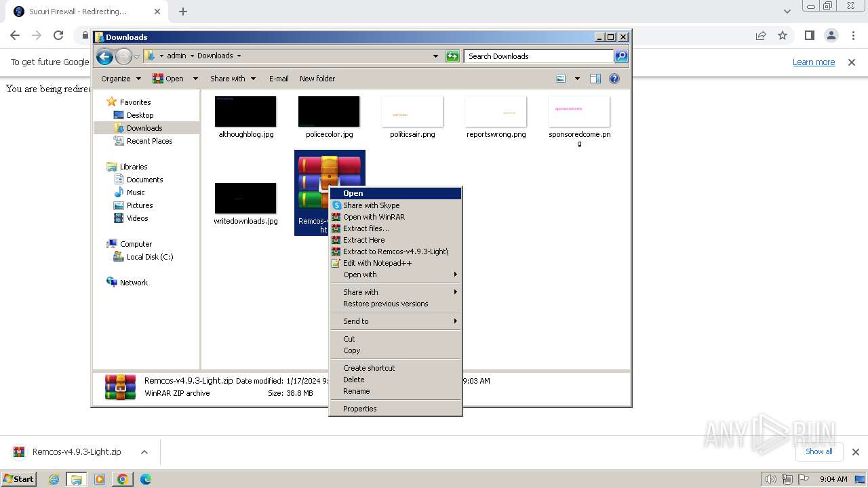868x488 pixels.
Task: Open Music library in sidebar
Action: tap(136, 192)
